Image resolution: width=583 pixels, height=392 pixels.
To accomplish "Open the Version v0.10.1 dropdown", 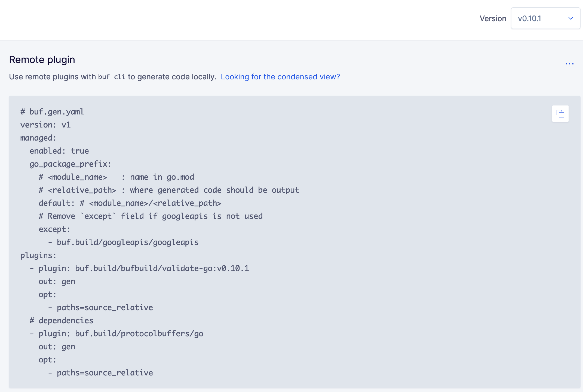I will [545, 18].
